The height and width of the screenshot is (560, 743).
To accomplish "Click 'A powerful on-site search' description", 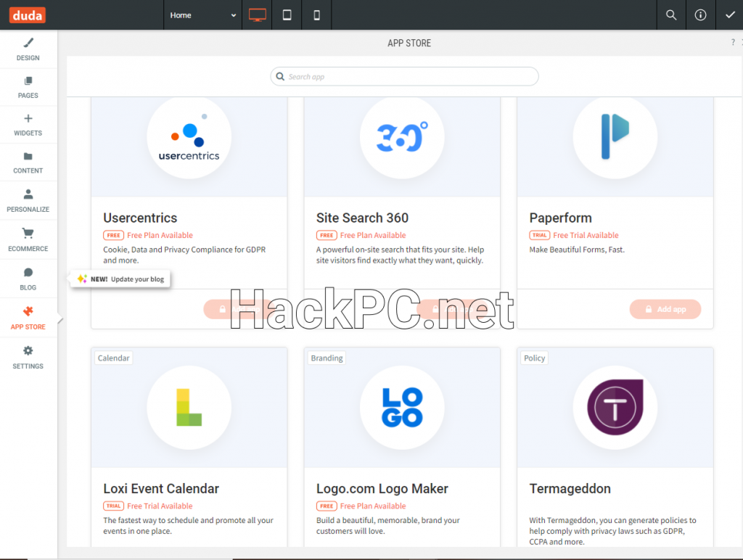I will tap(401, 255).
